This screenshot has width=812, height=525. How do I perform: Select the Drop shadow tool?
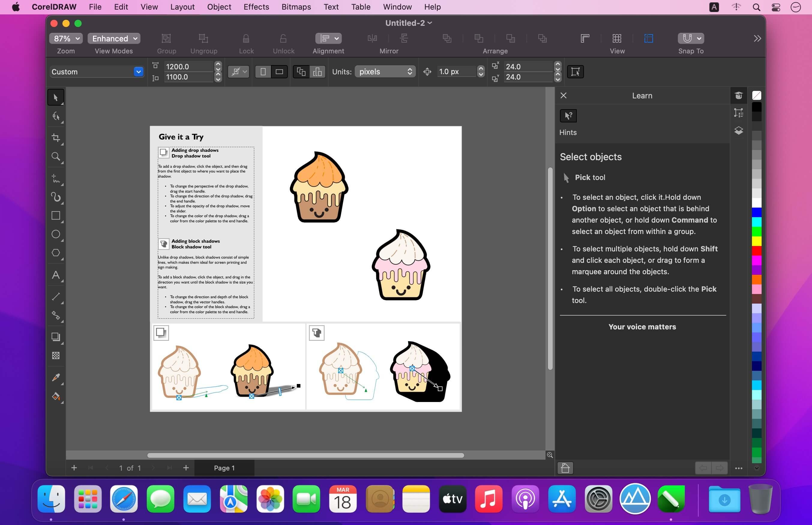tap(56, 337)
